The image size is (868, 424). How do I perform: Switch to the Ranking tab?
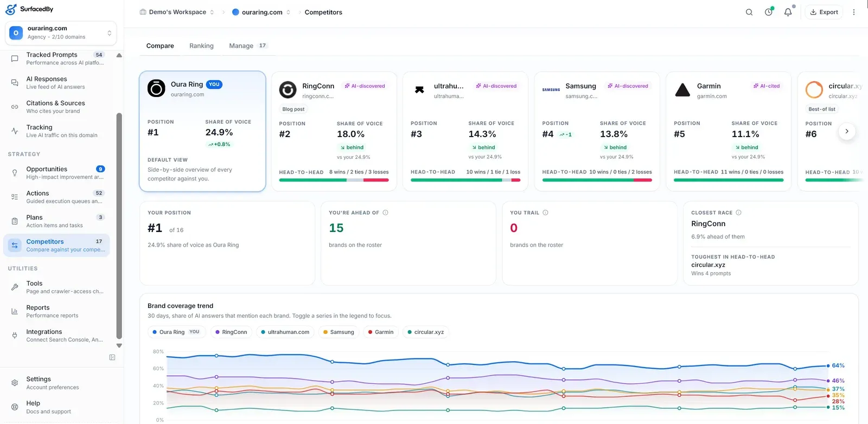201,46
